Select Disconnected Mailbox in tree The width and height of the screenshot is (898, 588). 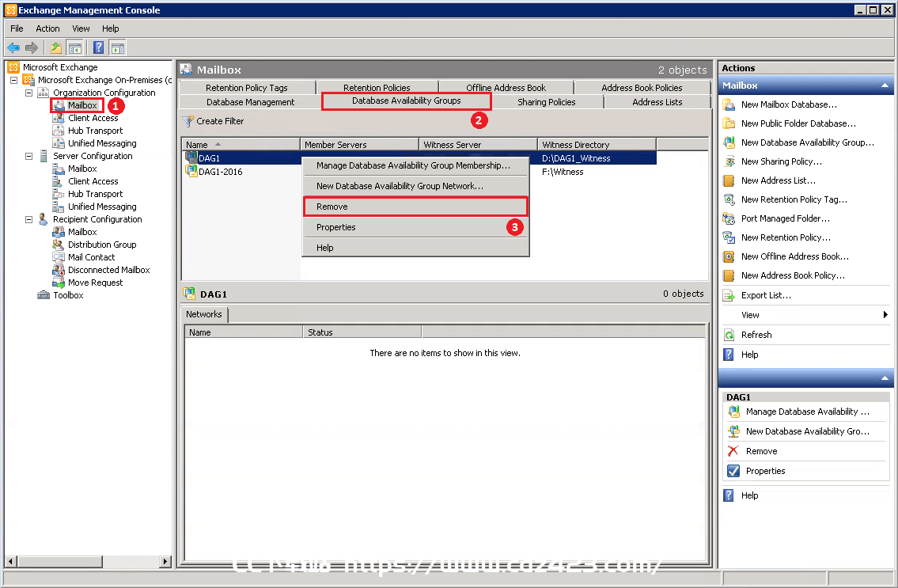coord(109,270)
